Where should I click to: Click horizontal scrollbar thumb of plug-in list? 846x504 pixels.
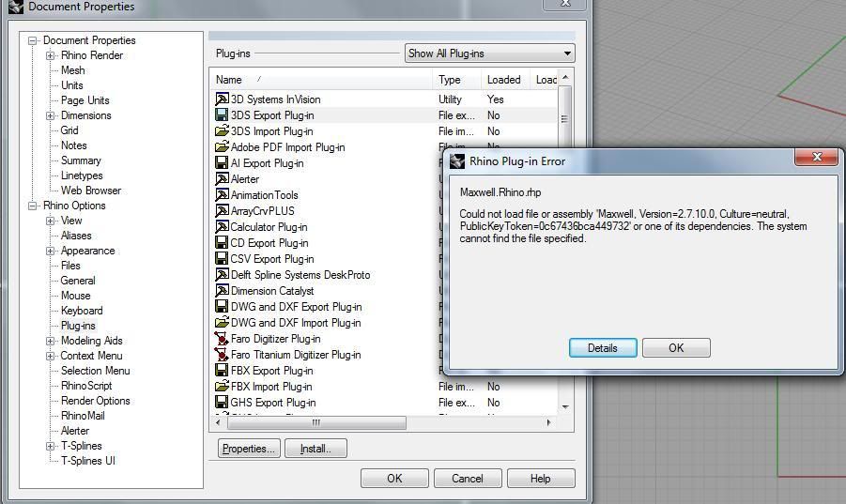pos(316,422)
